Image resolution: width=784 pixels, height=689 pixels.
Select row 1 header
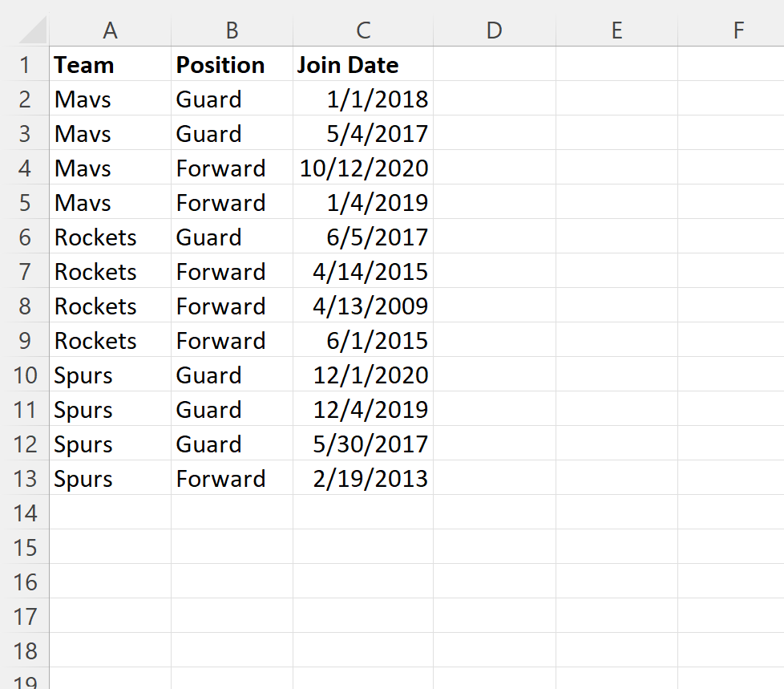click(x=25, y=64)
